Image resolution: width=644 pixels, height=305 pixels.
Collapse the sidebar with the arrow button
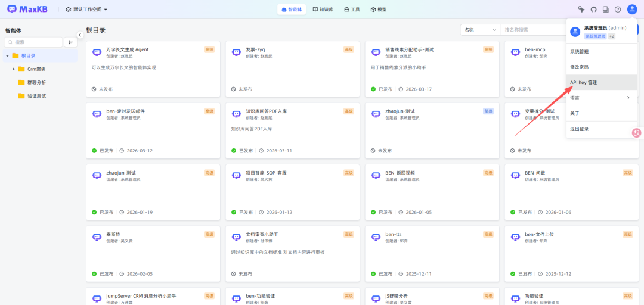(80, 35)
